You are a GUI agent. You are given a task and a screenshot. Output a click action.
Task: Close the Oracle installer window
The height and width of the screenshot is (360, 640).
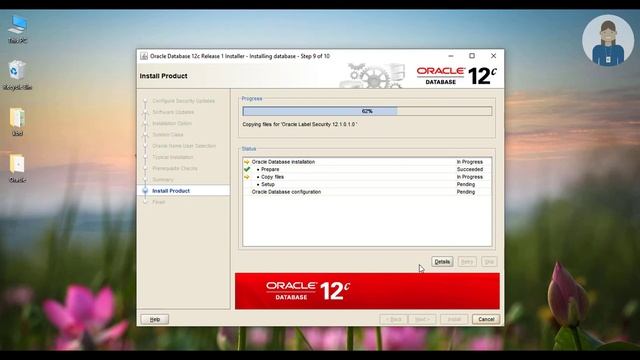pyautogui.click(x=493, y=56)
